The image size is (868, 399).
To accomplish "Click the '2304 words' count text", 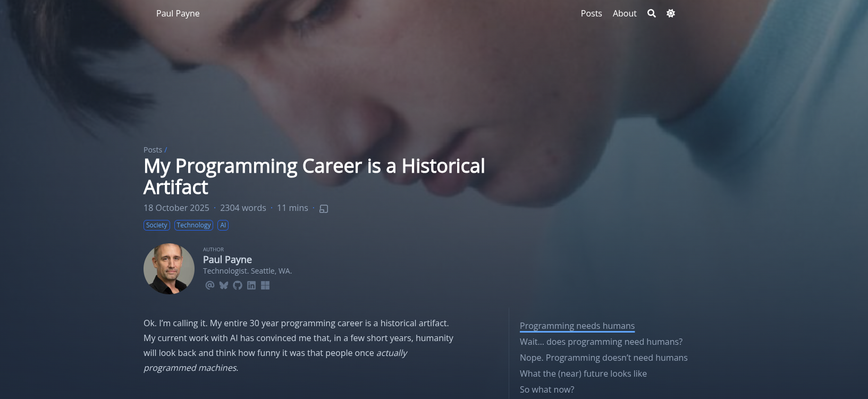I will (x=243, y=208).
